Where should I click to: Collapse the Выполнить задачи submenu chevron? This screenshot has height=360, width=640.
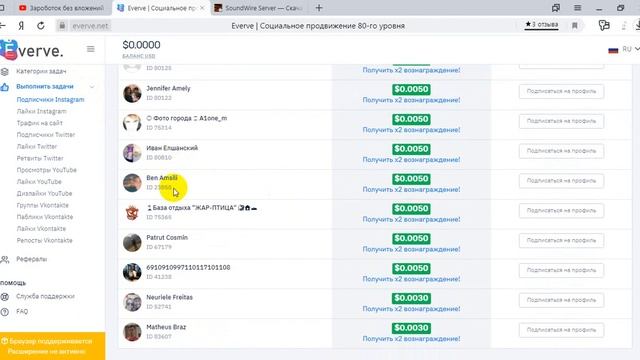(x=92, y=87)
